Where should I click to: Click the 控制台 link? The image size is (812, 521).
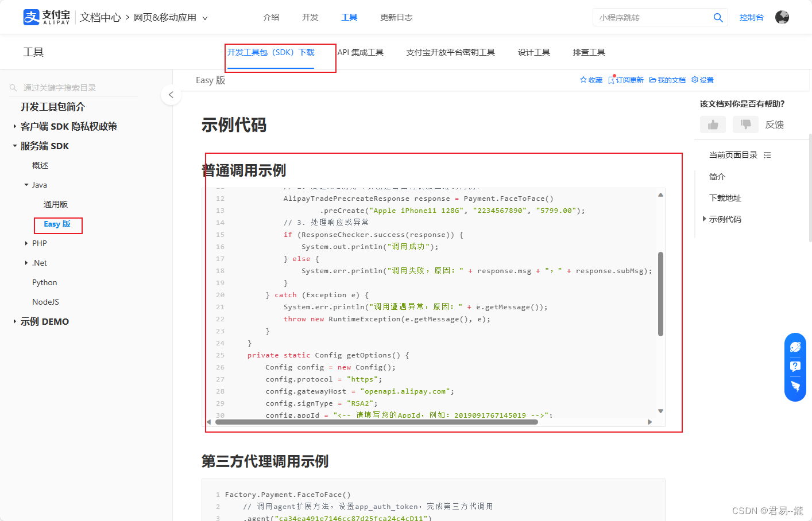(x=752, y=17)
